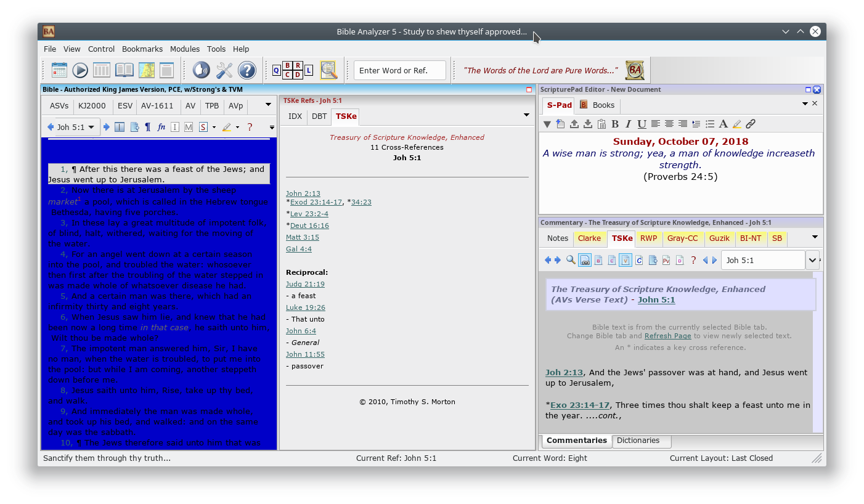This screenshot has width=864, height=504.
Task: Click the round play button in the main toolbar
Action: click(x=80, y=70)
